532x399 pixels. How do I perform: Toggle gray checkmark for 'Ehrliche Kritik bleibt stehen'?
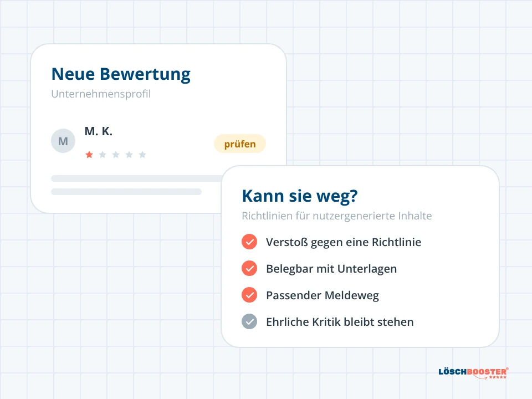tap(249, 321)
